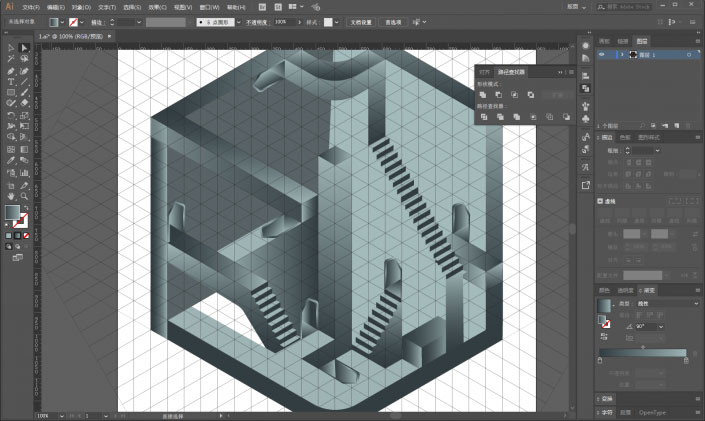Screen dimensions: 705x421
Task: Open the 对象(O) menu
Action: click(x=81, y=7)
